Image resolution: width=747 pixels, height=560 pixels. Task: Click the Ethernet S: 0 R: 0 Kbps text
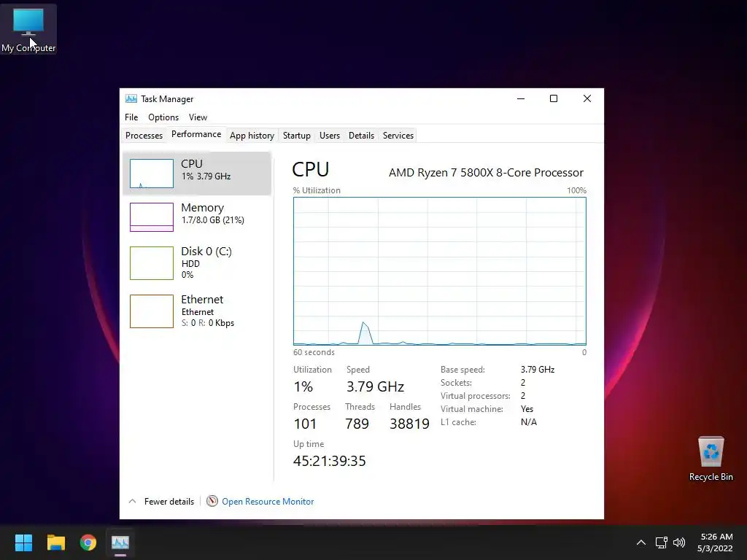coord(208,323)
